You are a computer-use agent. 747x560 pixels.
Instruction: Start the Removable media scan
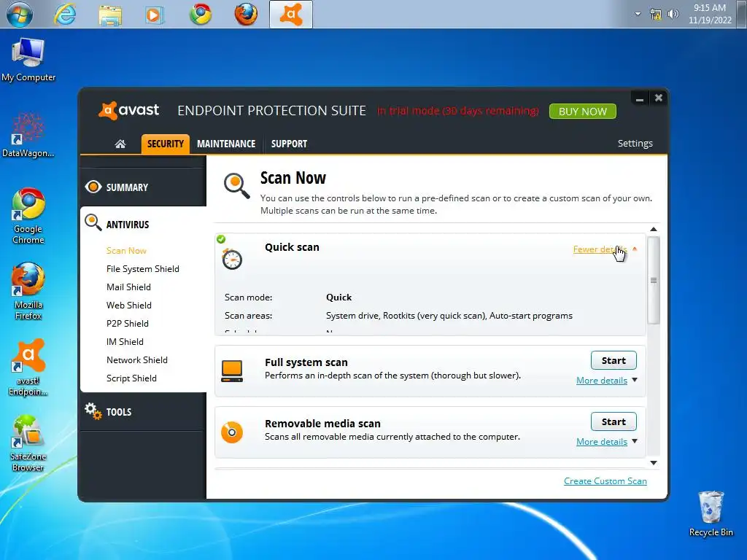[x=614, y=421]
